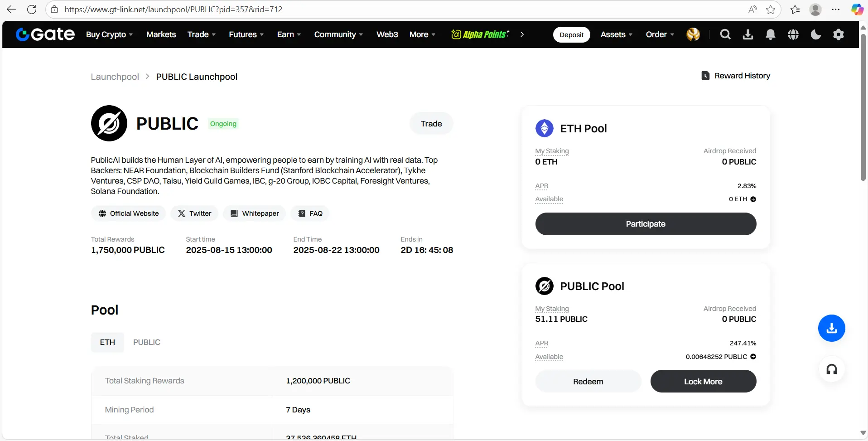Image resolution: width=868 pixels, height=441 pixels.
Task: Click the plus icon beside 0 ETH available
Action: pyautogui.click(x=753, y=199)
